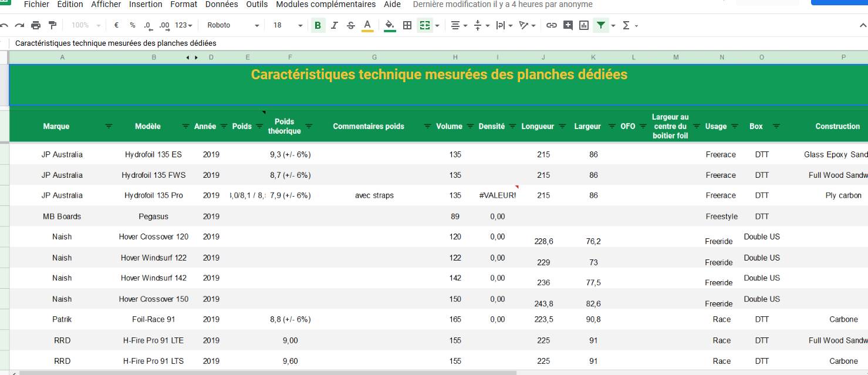Open filter dropdown on Marque column
This screenshot has height=375, width=868.
(x=109, y=126)
